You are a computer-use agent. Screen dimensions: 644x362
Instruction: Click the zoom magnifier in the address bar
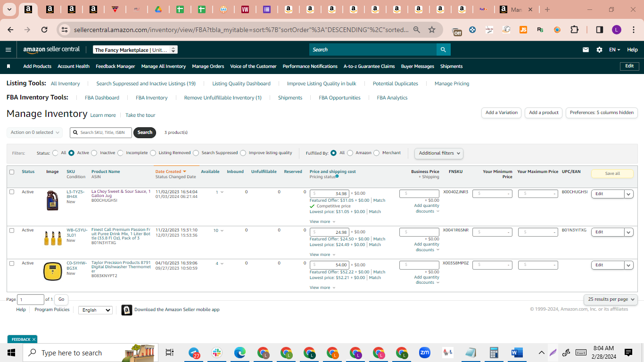click(x=417, y=30)
